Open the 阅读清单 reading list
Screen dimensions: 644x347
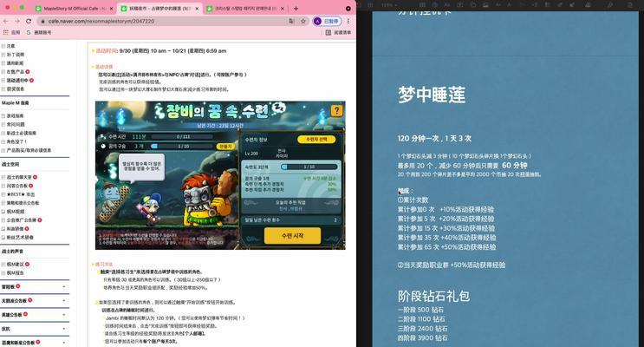(338, 32)
